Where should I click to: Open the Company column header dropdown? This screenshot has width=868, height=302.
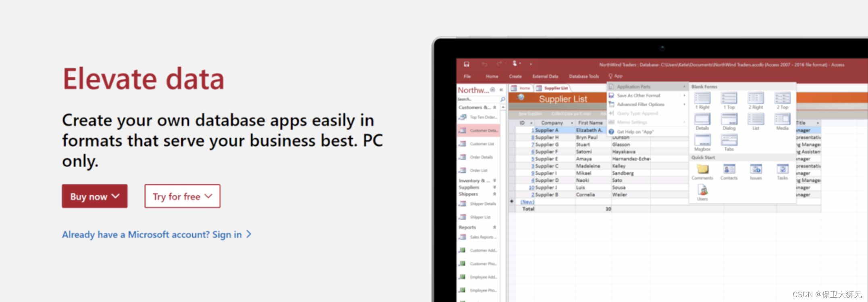point(571,123)
